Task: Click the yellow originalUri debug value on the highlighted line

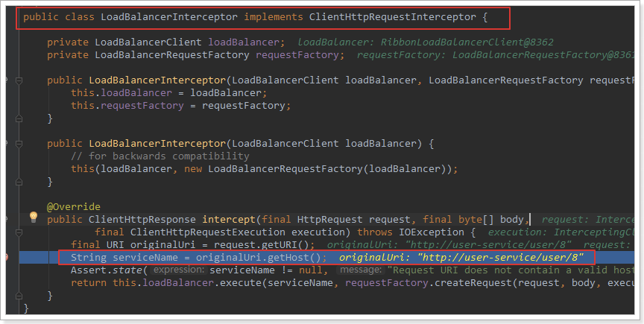Action: (x=461, y=258)
